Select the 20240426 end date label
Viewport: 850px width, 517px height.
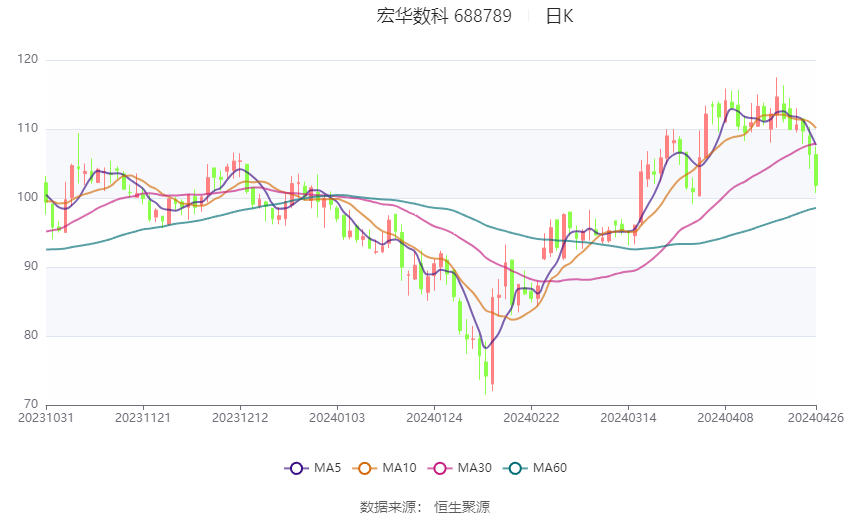tap(815, 417)
